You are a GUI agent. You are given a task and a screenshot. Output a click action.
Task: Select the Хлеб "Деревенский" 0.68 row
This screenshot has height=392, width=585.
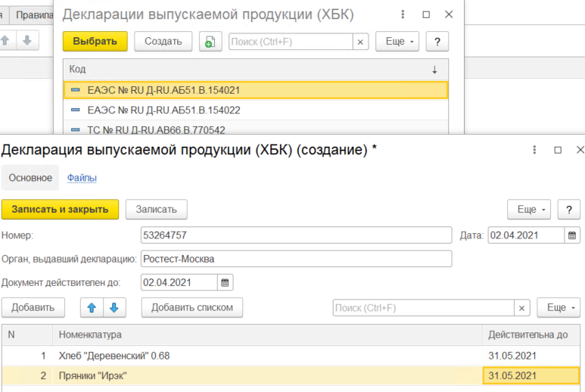pyautogui.click(x=227, y=355)
